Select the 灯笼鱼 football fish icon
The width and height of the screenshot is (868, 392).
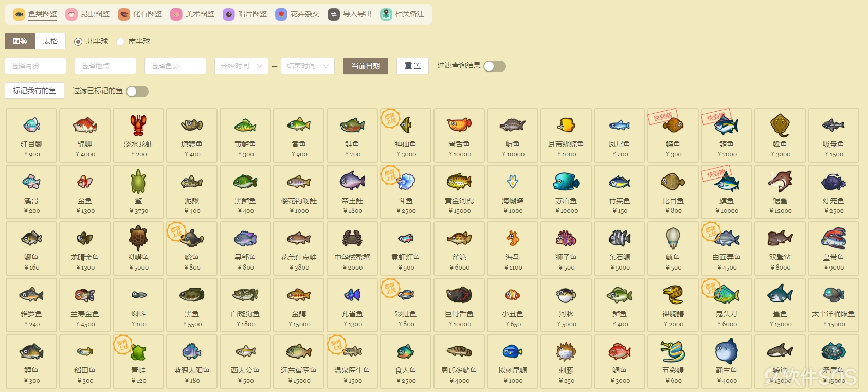834,182
